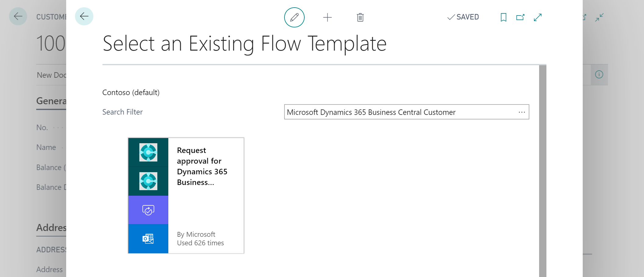Click the Address section heading on the Customer card
Image resolution: width=644 pixels, height=277 pixels.
tap(51, 228)
